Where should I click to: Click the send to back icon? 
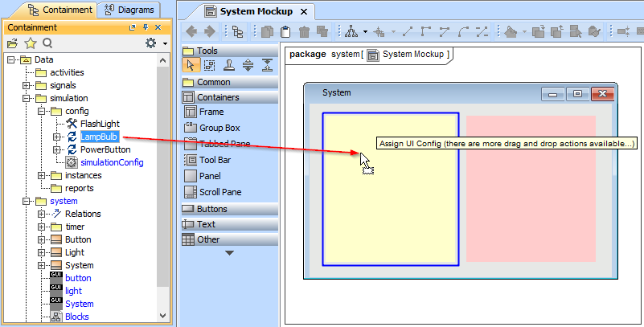coord(557,31)
